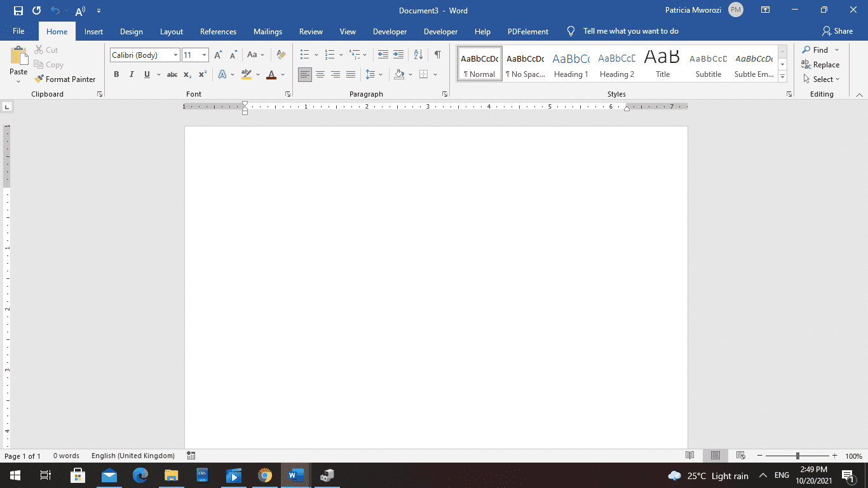This screenshot has height=488, width=868.
Task: Toggle bold formatting
Action: click(116, 74)
